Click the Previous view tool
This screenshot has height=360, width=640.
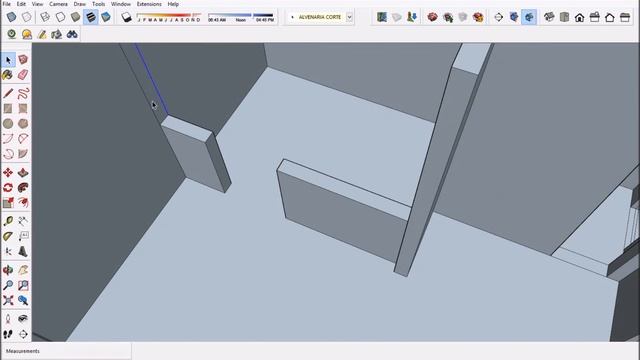point(23,300)
